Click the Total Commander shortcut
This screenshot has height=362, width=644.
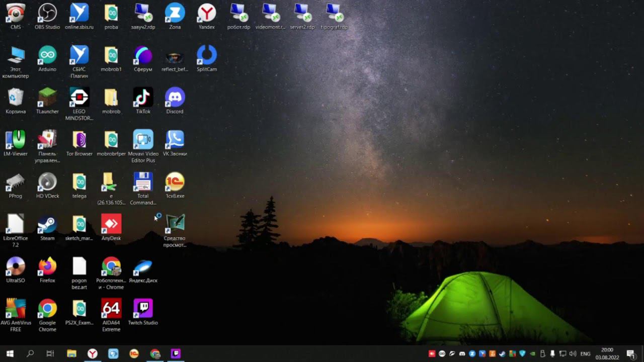click(x=143, y=189)
